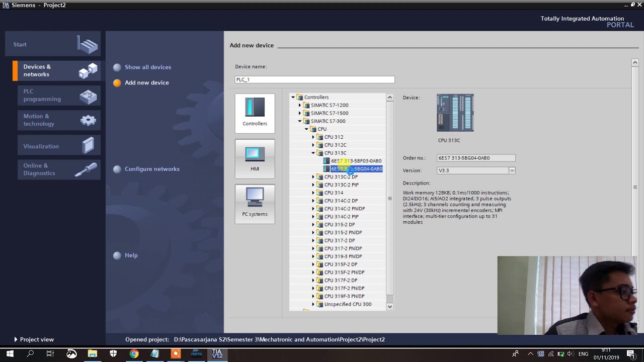This screenshot has width=644, height=362.
Task: Open the notification center icon
Action: [630, 354]
